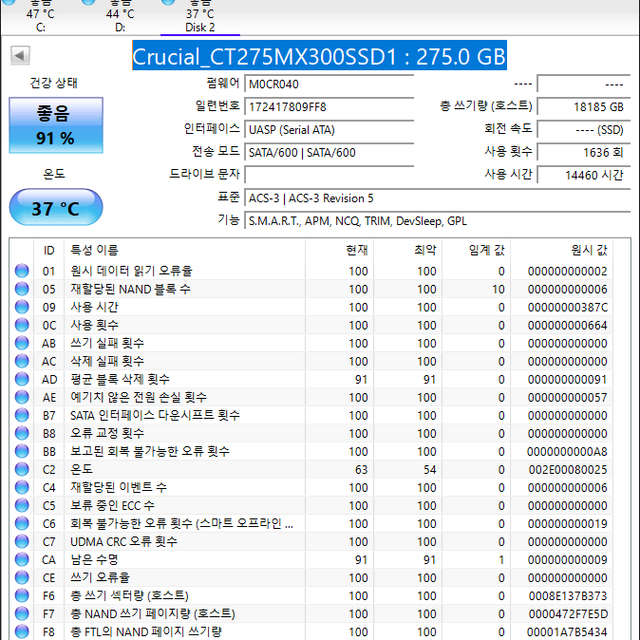Click the 원시 값 column header

(562, 250)
